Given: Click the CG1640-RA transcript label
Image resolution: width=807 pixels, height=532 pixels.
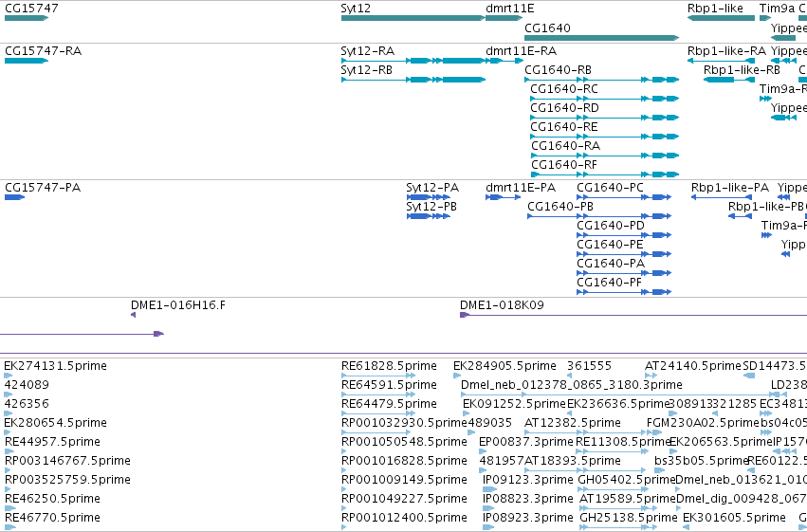Looking at the screenshot, I should pos(565,146).
